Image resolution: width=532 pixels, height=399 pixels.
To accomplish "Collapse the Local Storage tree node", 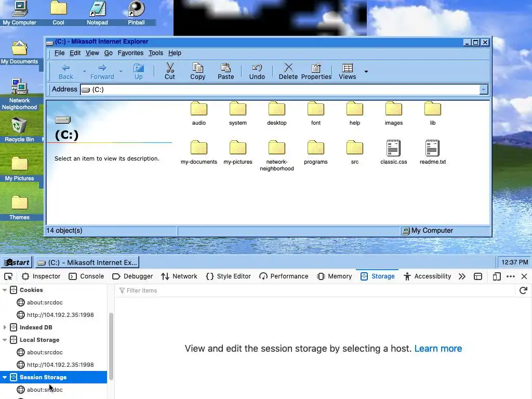I will click(x=5, y=340).
